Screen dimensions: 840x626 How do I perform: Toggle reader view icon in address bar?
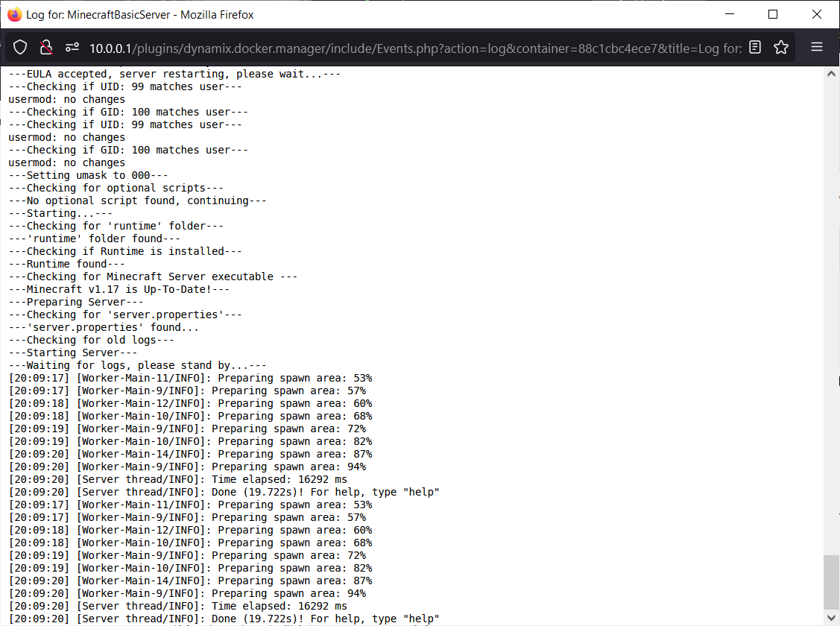[x=755, y=47]
